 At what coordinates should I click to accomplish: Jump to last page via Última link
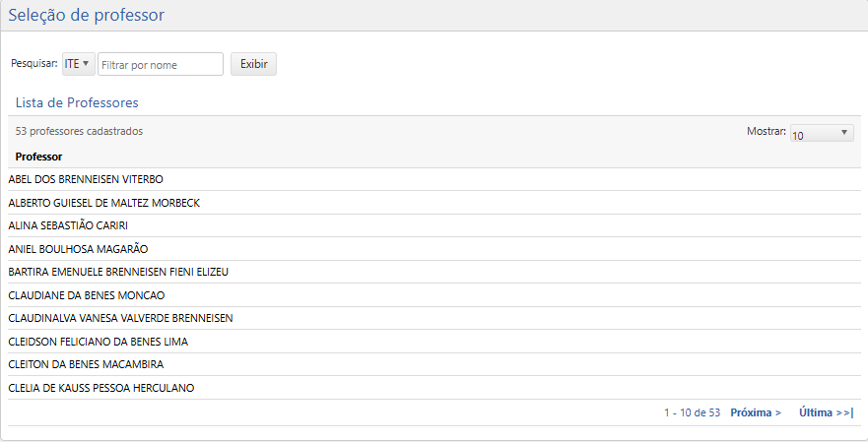tap(826, 412)
